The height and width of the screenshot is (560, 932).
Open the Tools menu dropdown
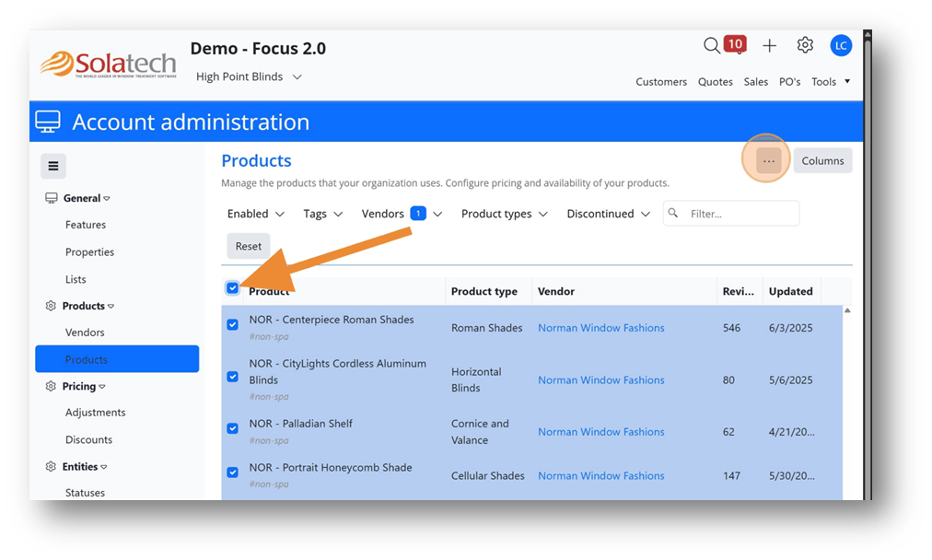pos(831,81)
